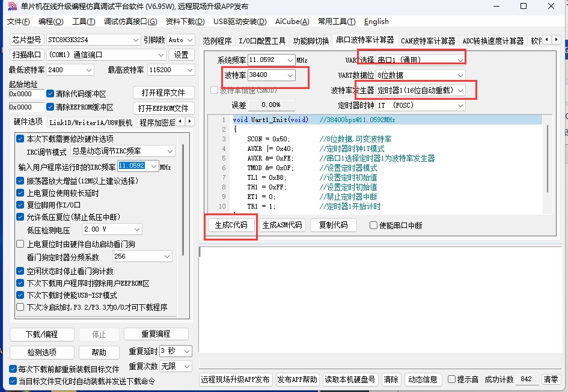The width and height of the screenshot is (568, 392).
Task: Open 重复次数 无限 dropdown
Action: click(x=176, y=366)
